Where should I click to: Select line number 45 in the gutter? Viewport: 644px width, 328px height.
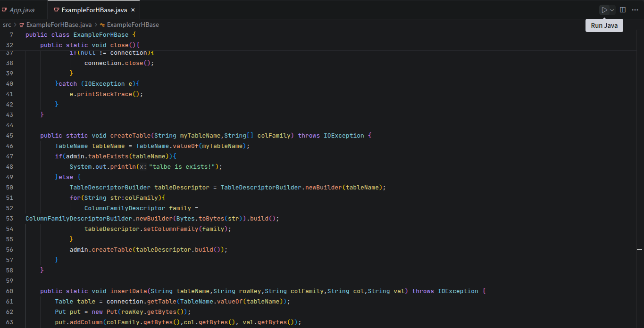[9, 136]
